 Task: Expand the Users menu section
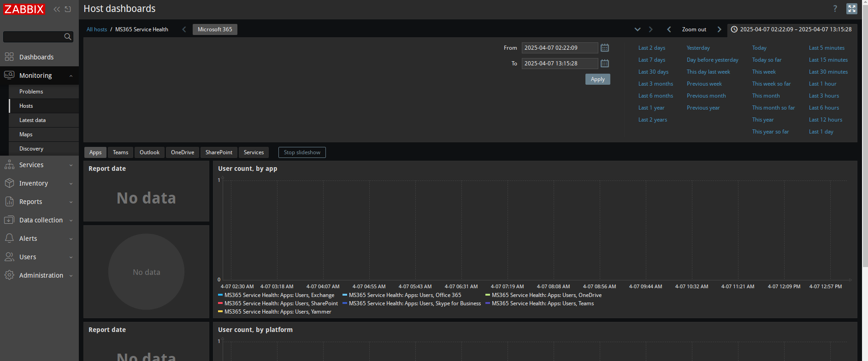(71, 257)
